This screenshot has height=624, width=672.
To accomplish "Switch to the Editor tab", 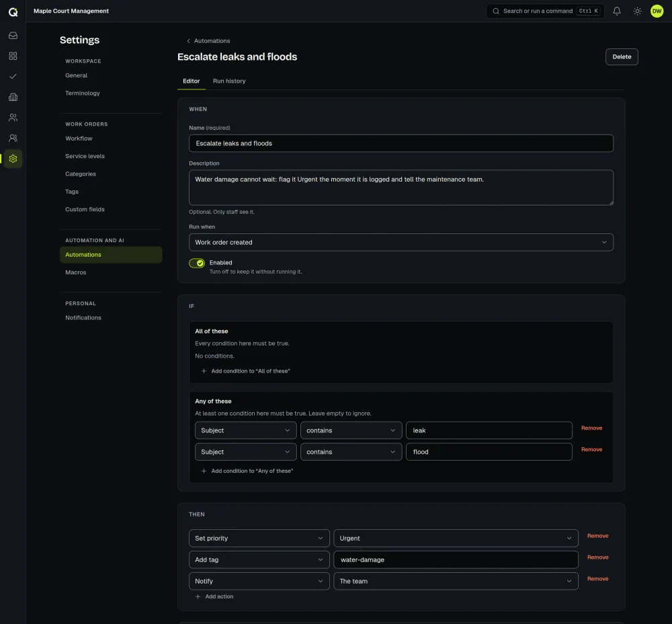I will 191,81.
